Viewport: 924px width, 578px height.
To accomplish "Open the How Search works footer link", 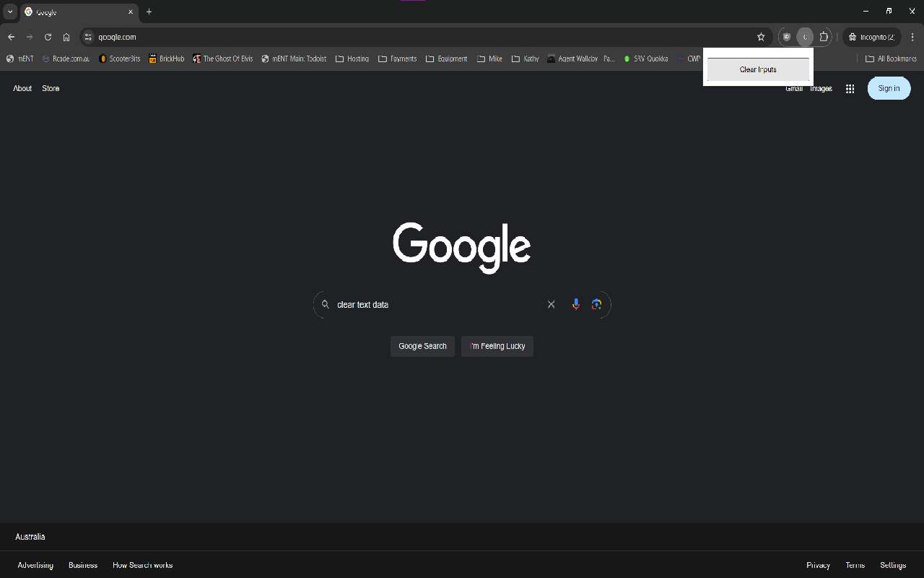I will (x=142, y=564).
